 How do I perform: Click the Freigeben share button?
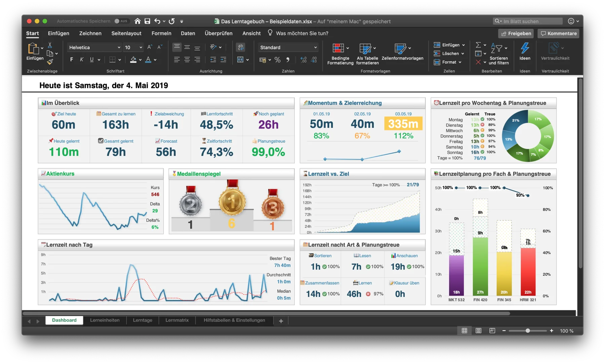pyautogui.click(x=516, y=33)
